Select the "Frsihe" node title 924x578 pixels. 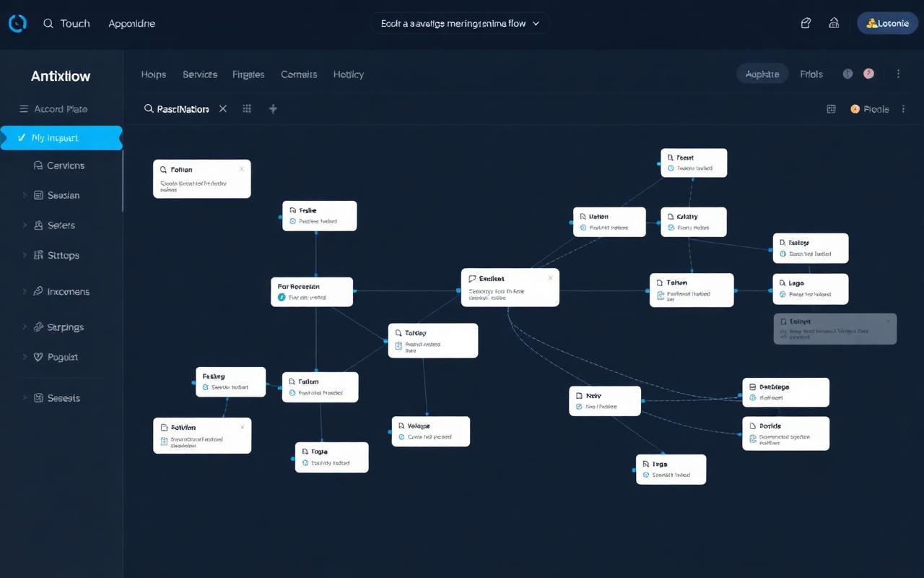pos(308,210)
